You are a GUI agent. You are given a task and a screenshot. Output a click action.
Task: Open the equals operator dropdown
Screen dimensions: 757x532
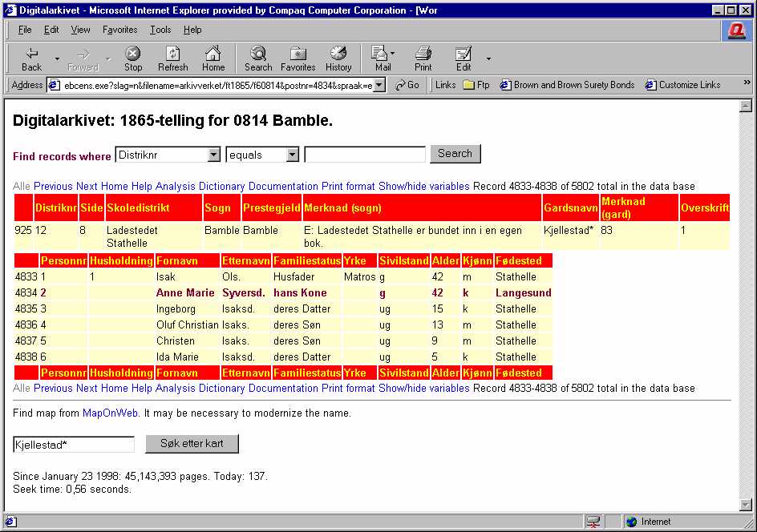[292, 155]
